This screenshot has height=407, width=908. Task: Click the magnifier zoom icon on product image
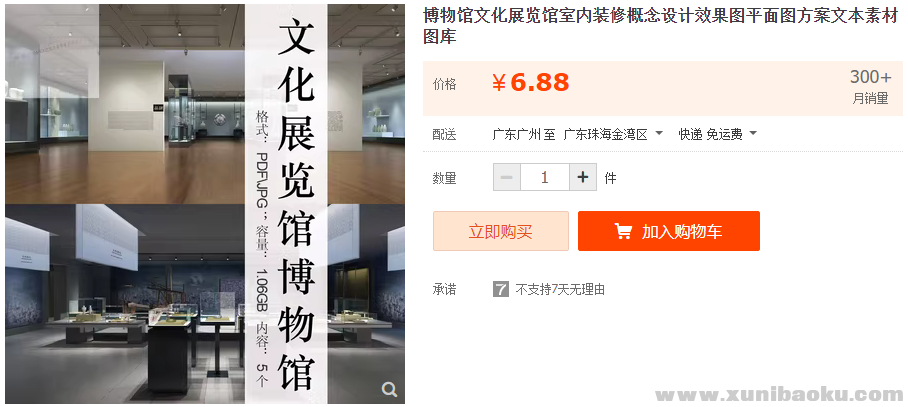pyautogui.click(x=390, y=389)
